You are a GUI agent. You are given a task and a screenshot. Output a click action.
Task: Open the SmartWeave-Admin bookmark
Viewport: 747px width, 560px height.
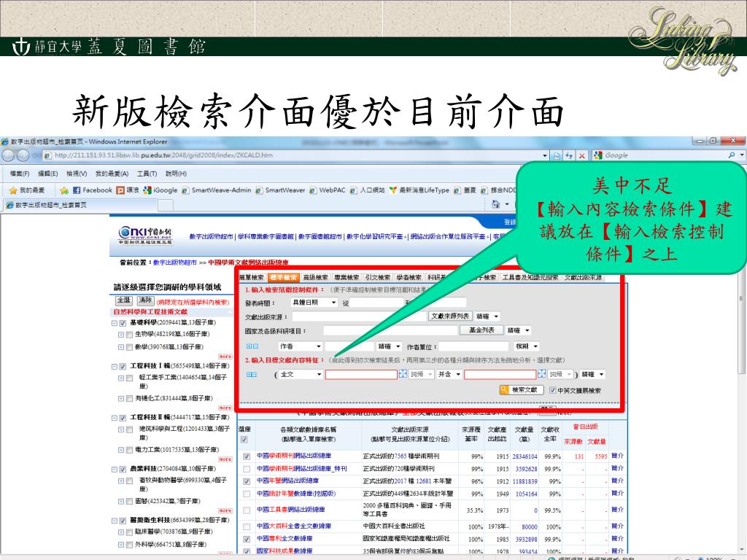pos(217,190)
